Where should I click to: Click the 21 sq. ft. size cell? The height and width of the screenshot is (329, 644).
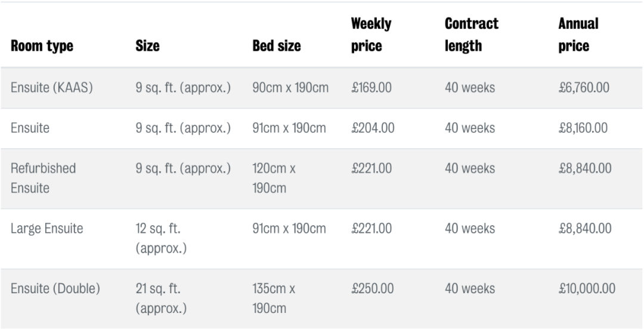(158, 299)
